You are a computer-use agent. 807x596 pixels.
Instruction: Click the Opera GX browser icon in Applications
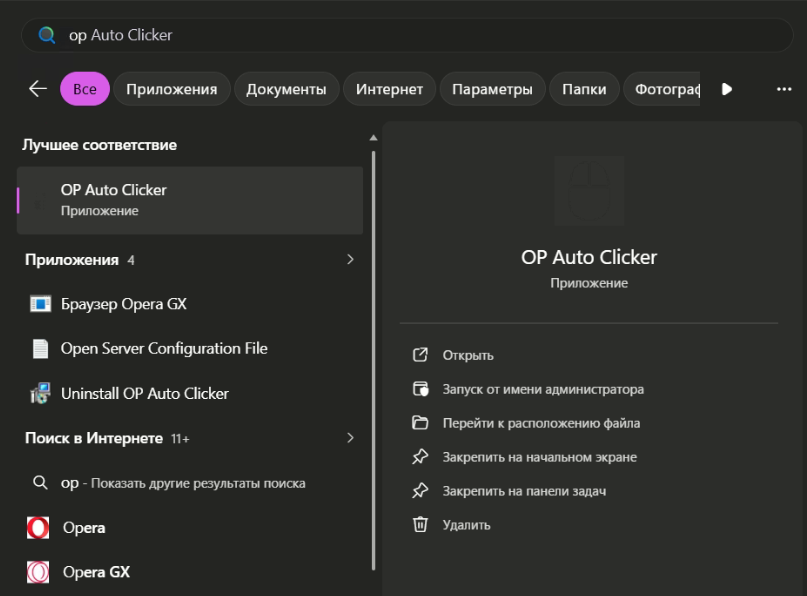coord(40,304)
